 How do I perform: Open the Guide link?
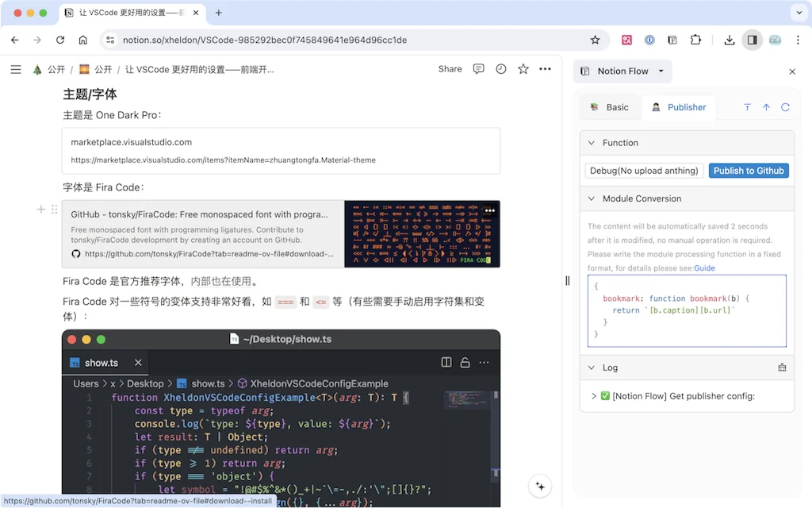(x=704, y=268)
